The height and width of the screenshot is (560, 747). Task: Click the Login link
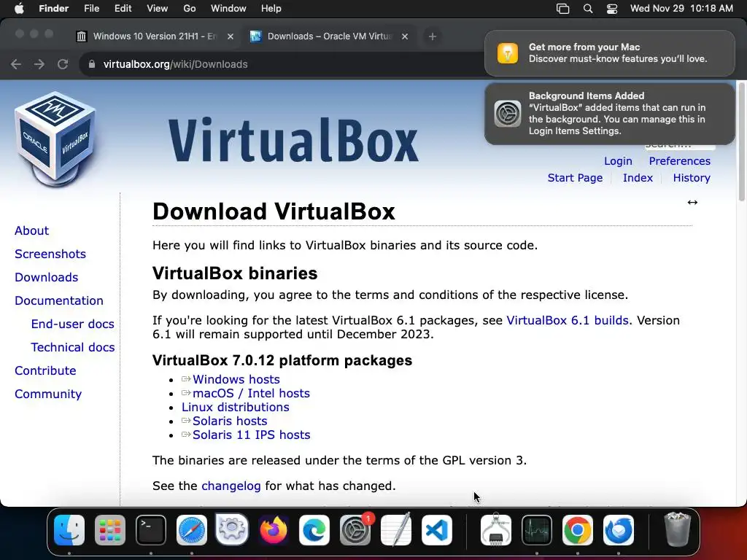tap(618, 161)
